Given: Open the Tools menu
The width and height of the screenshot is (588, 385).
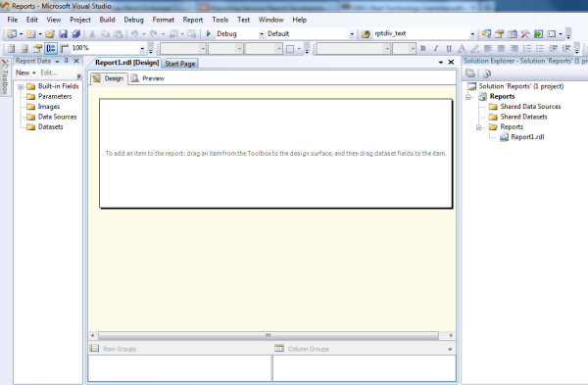Looking at the screenshot, I should pos(220,20).
